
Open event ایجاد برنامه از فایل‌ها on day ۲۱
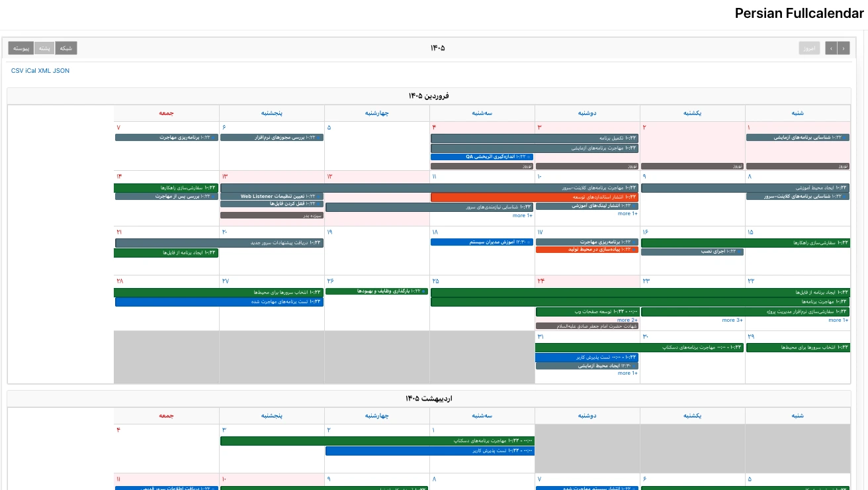click(x=166, y=253)
